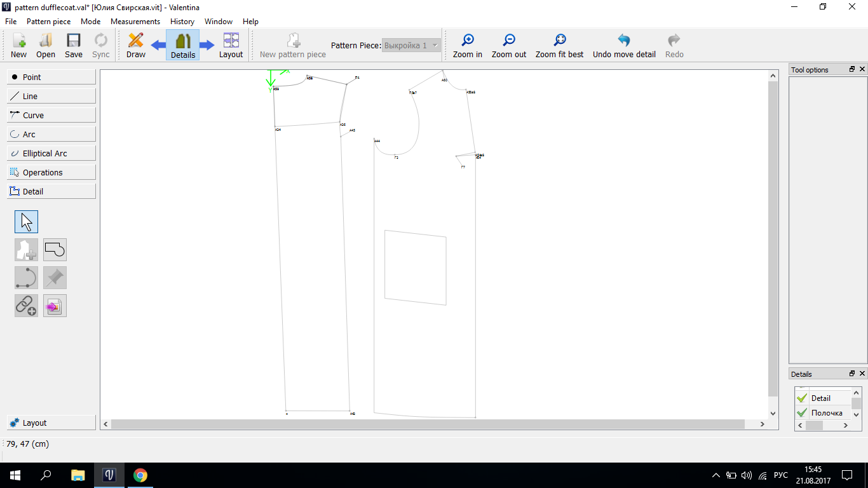This screenshot has width=868, height=488.
Task: Select the arrow pointer tool
Action: point(26,222)
